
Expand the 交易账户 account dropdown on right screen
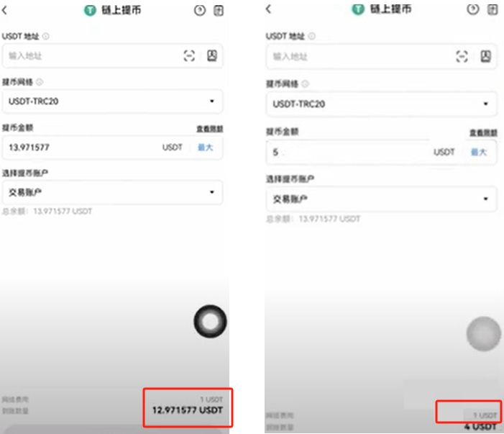pos(382,199)
